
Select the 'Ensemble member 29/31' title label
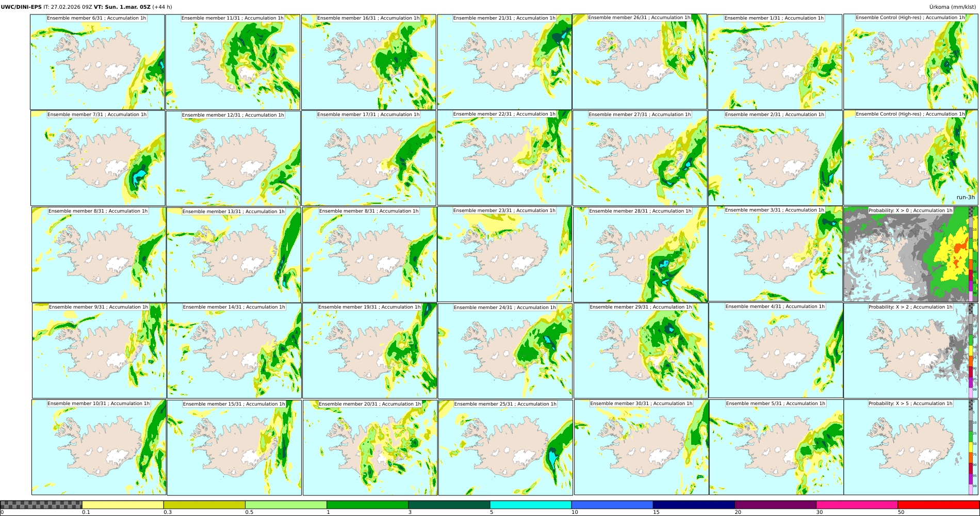(x=641, y=307)
